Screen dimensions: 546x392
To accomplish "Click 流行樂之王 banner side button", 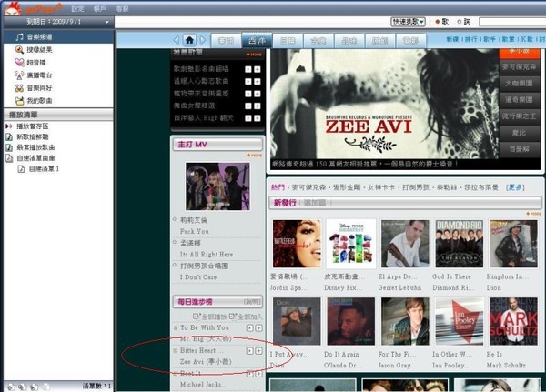I will (x=519, y=116).
